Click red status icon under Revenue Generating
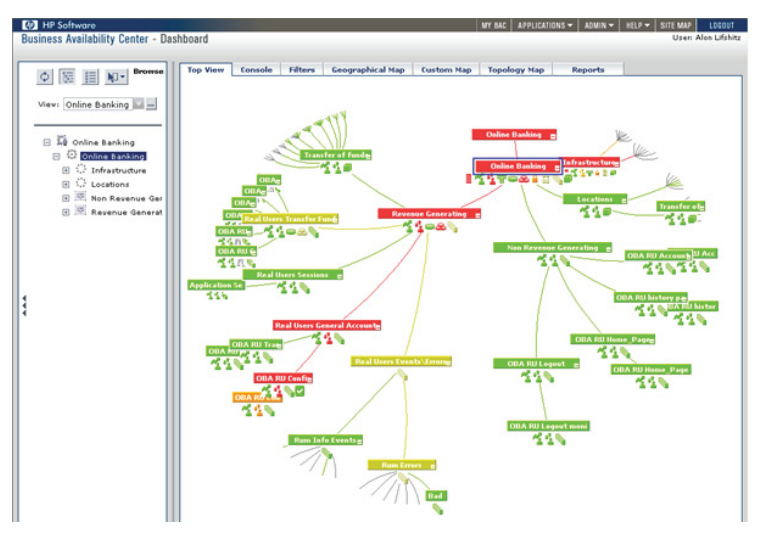This screenshot has height=534, width=765. pos(419,227)
